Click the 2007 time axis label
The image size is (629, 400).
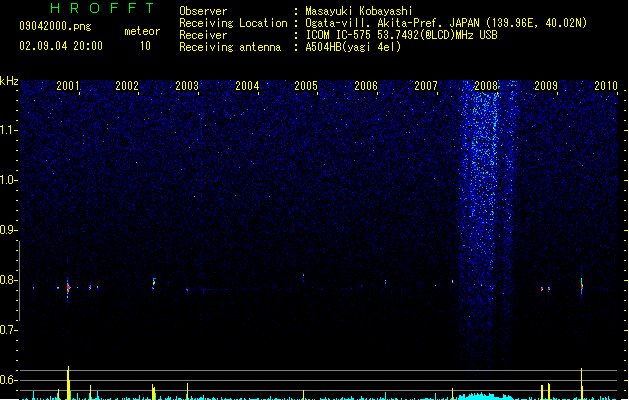(x=426, y=86)
